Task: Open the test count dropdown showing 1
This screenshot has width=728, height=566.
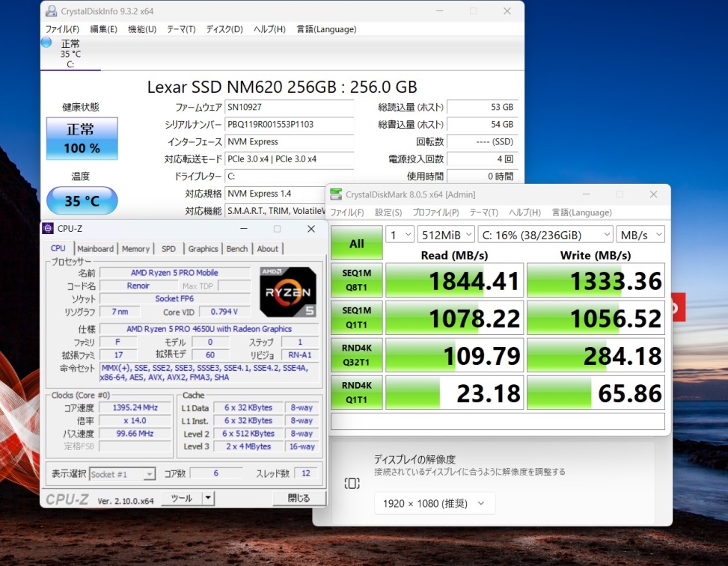Action: coord(400,235)
